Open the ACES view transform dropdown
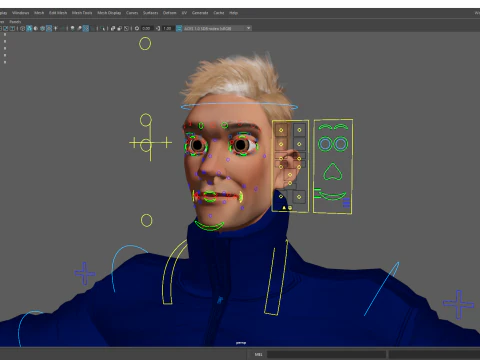Screen dimensions: 480x360 tap(217, 28)
